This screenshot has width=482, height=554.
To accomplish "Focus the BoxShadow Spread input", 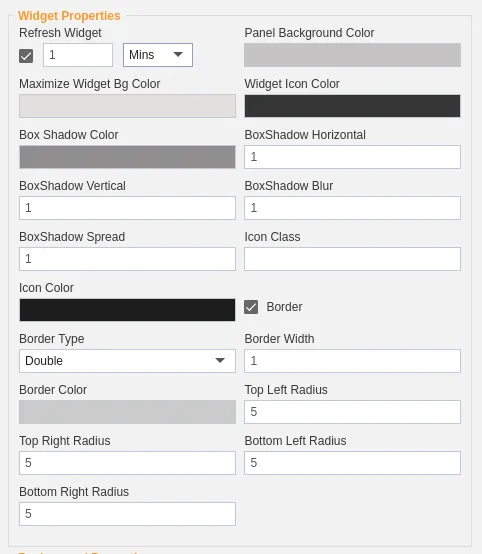I will [127, 259].
